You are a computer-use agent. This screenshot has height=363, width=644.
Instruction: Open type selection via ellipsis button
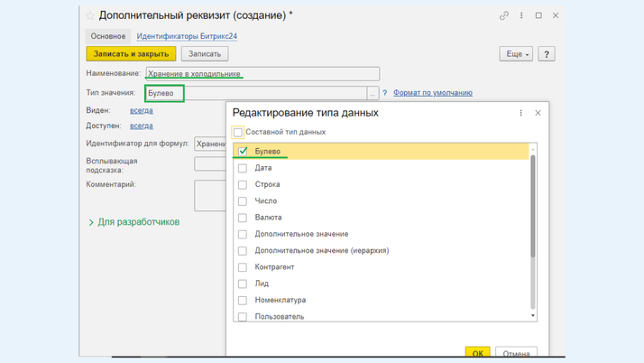coord(373,93)
